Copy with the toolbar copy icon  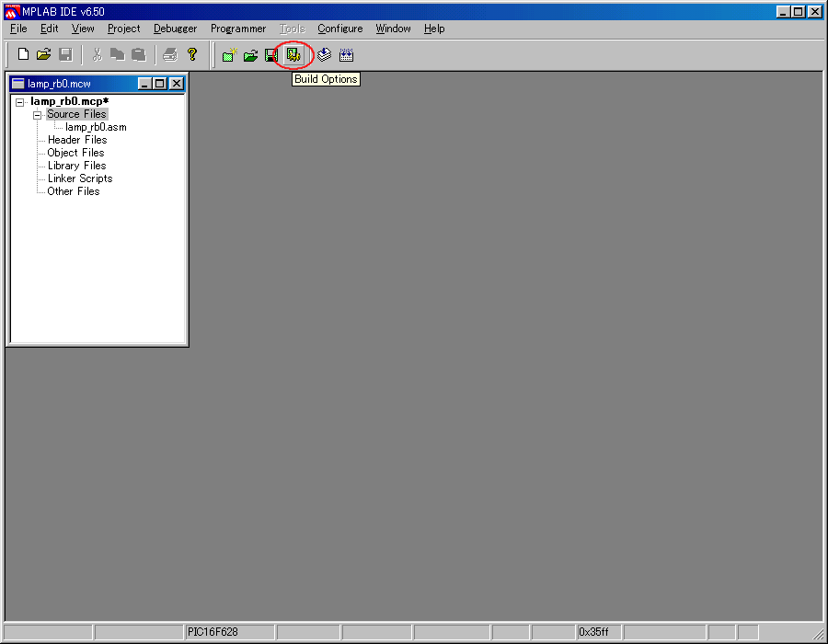click(x=117, y=54)
